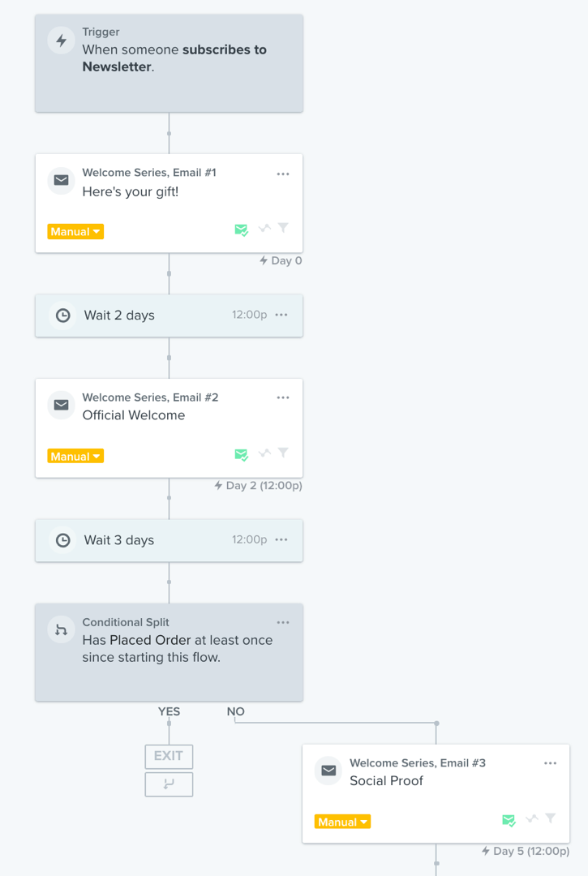
Task: Open the three-dot menu on Wait 3 days
Action: (x=281, y=539)
